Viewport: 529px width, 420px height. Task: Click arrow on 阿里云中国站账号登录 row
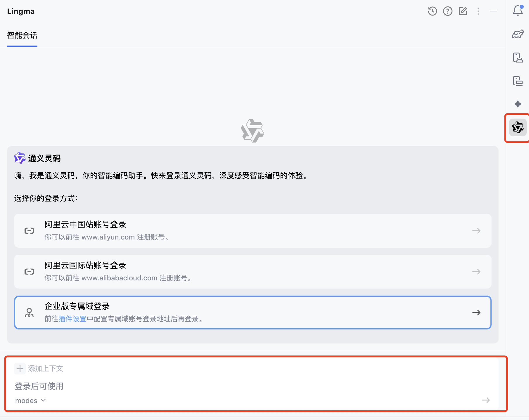476,231
